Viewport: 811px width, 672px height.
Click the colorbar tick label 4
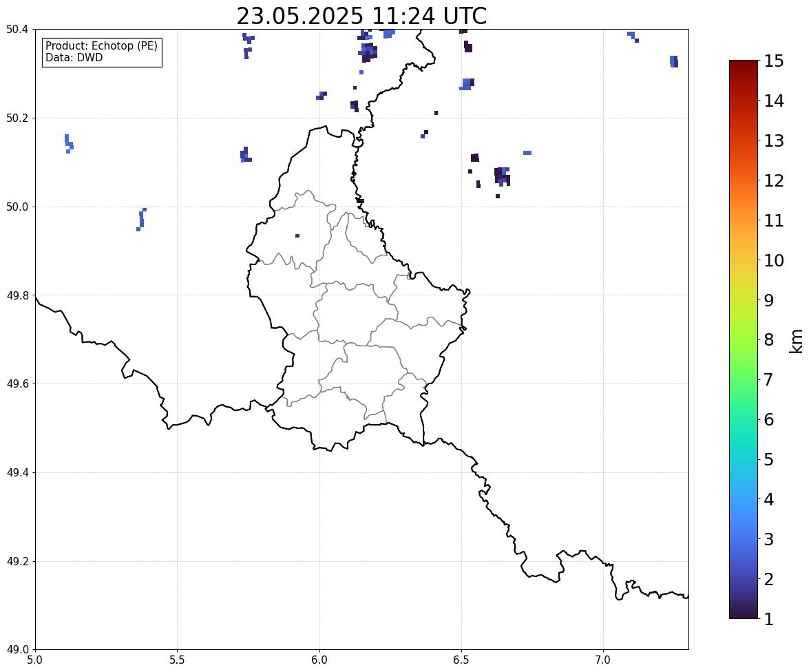(x=768, y=499)
